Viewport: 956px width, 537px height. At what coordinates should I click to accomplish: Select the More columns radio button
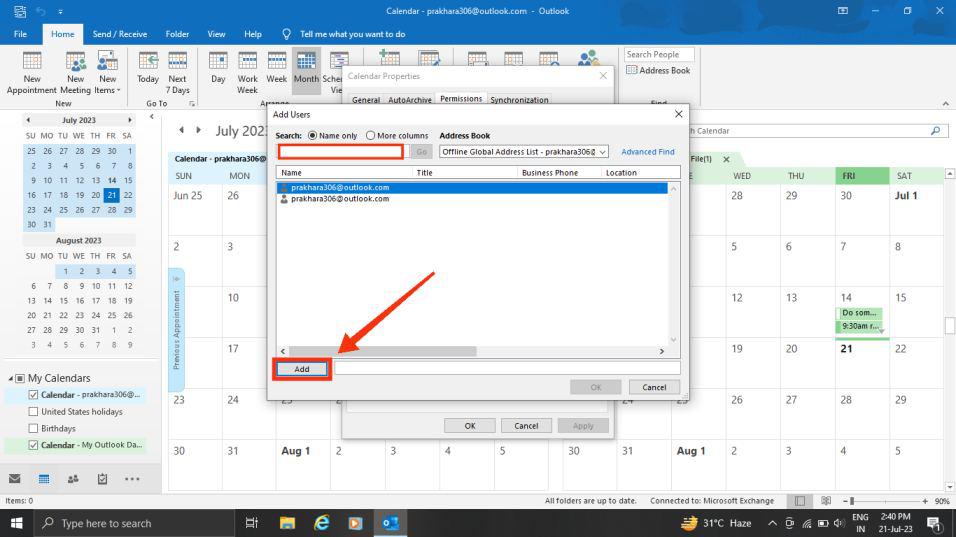[x=370, y=135]
